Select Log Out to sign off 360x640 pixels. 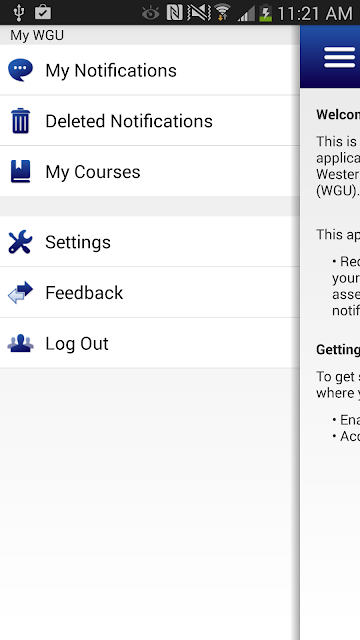click(150, 343)
